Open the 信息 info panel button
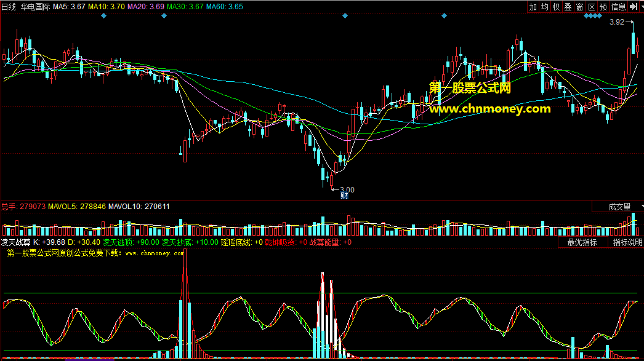This screenshot has height=361, width=644. point(619,7)
